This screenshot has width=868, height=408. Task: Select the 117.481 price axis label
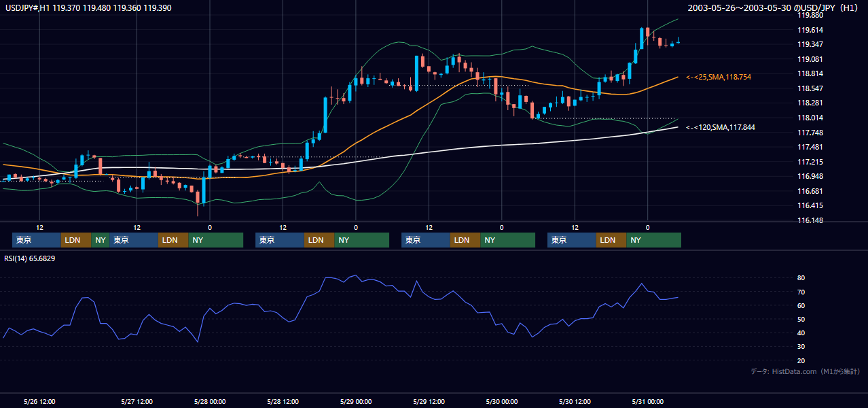[x=810, y=147]
